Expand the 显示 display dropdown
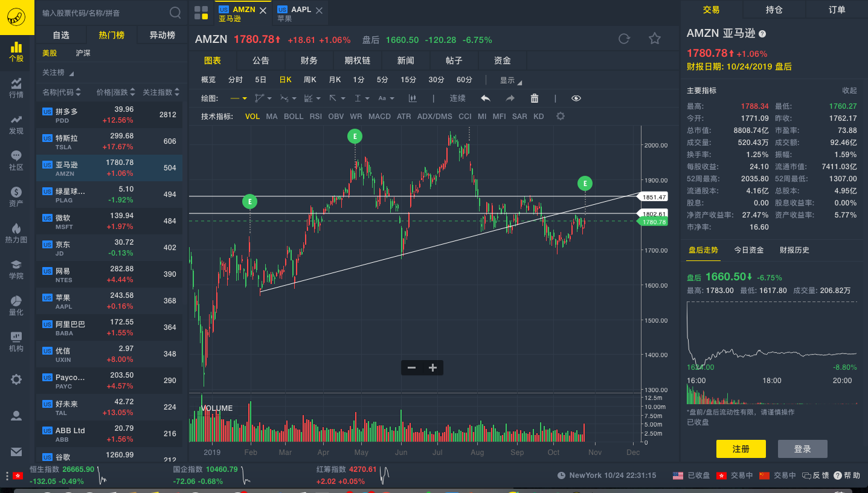This screenshot has width=868, height=493. pyautogui.click(x=510, y=80)
